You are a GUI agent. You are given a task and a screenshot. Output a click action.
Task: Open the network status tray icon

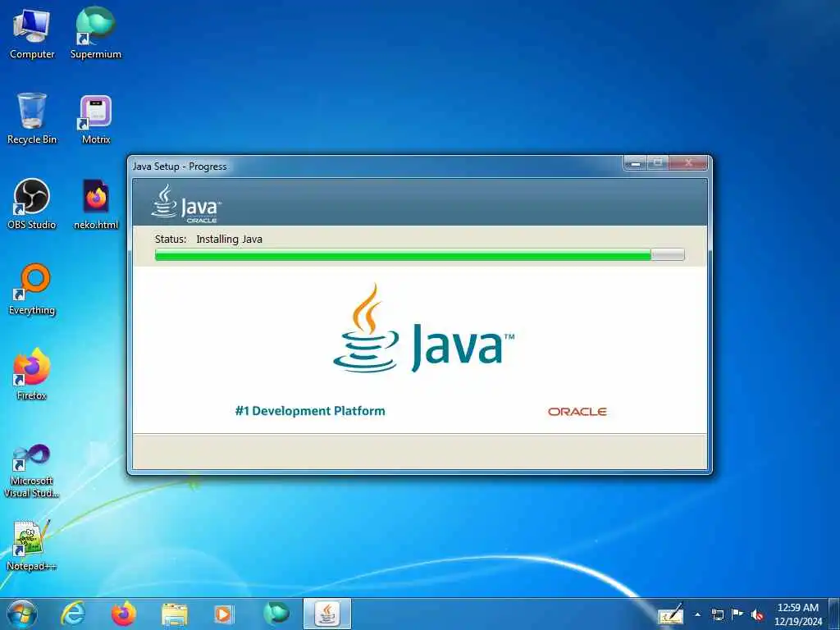[x=717, y=614]
